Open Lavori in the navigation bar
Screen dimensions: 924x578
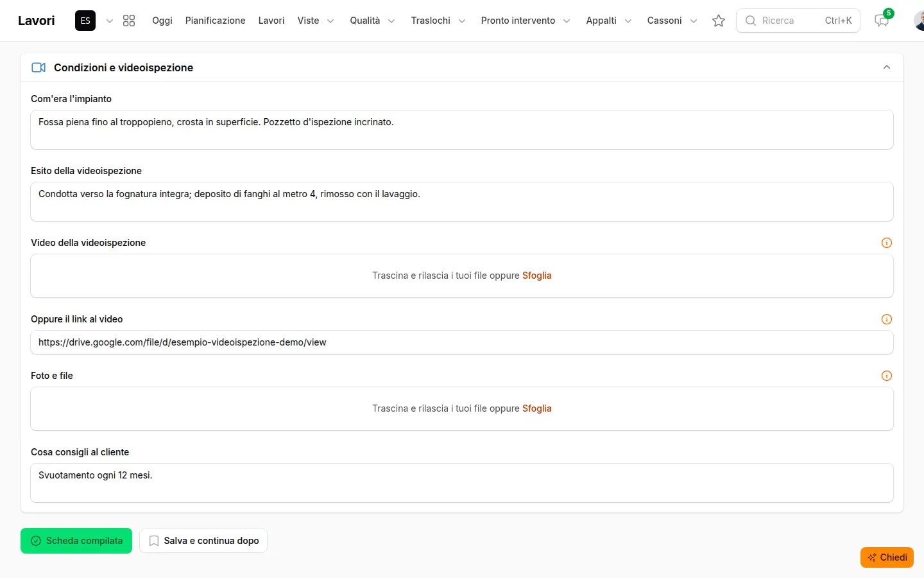coord(271,21)
